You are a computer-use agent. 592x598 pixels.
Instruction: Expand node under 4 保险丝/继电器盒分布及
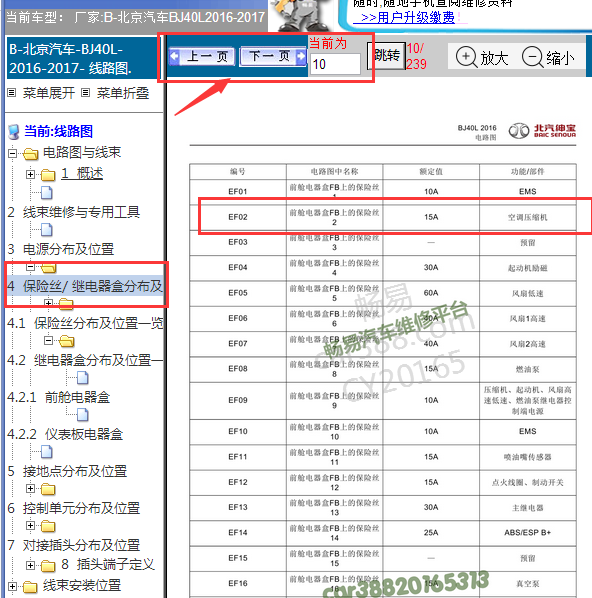click(x=48, y=303)
